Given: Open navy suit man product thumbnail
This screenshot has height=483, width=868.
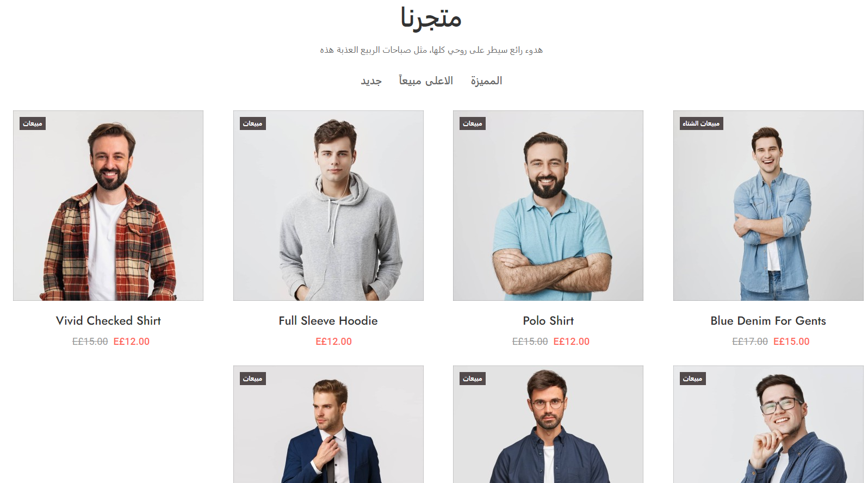Looking at the screenshot, I should pyautogui.click(x=328, y=424).
